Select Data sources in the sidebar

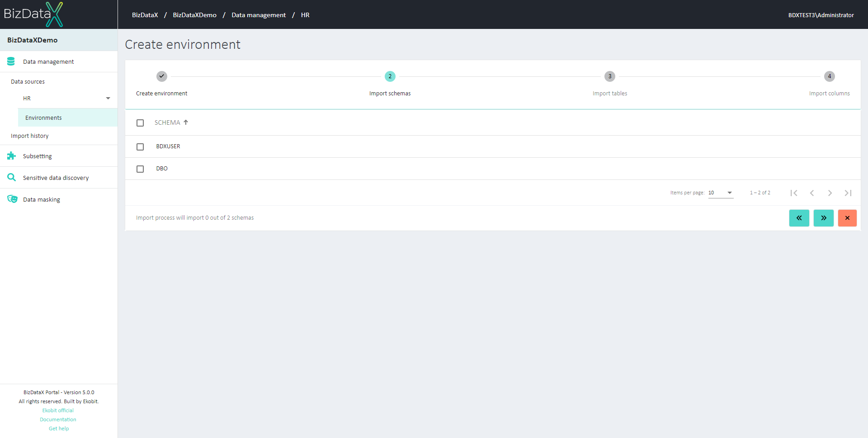tap(28, 82)
